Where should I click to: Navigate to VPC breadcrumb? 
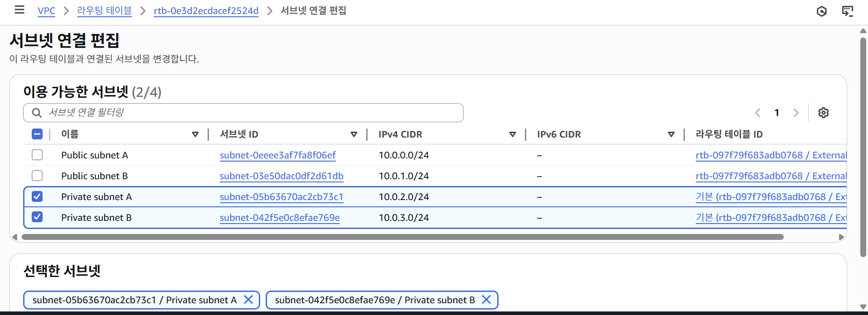click(x=46, y=11)
